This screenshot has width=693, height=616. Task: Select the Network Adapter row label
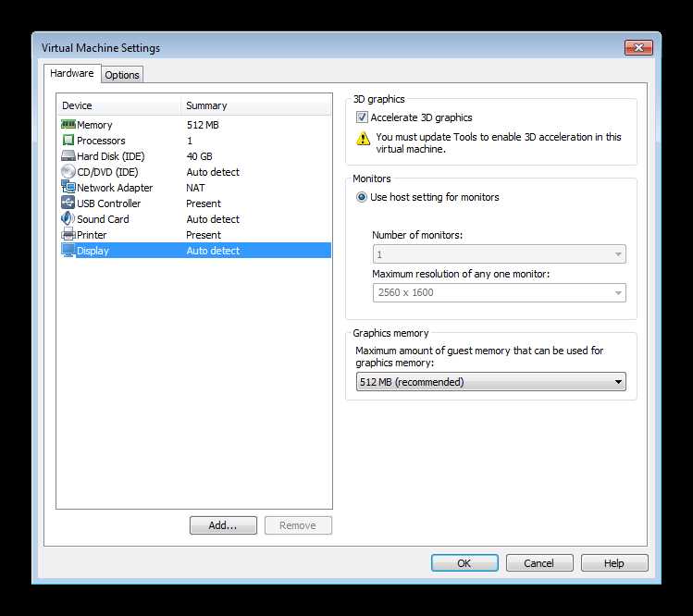[115, 188]
